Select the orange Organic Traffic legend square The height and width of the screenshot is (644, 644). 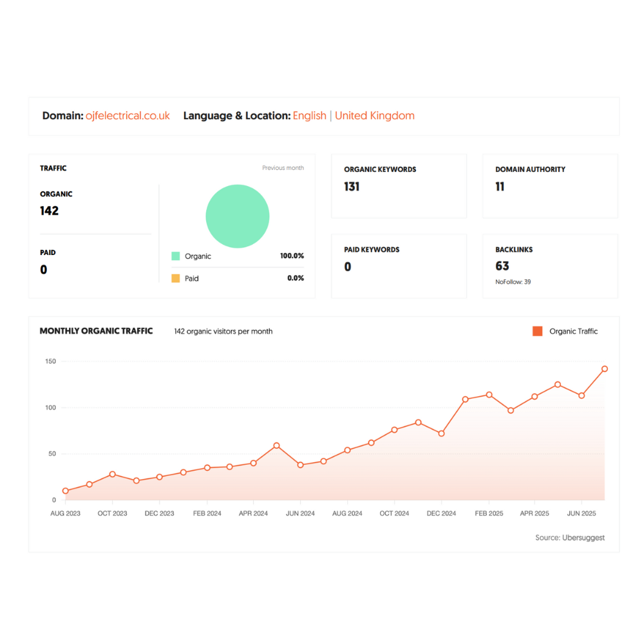[x=537, y=330]
